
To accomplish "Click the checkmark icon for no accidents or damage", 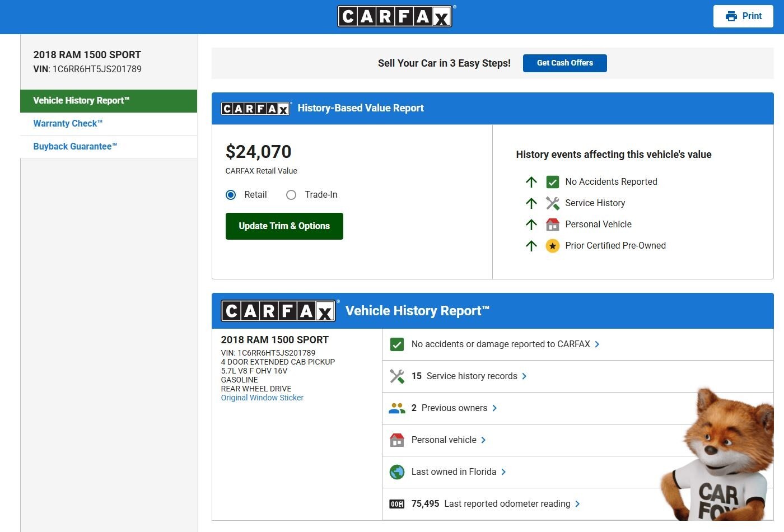I will point(397,344).
